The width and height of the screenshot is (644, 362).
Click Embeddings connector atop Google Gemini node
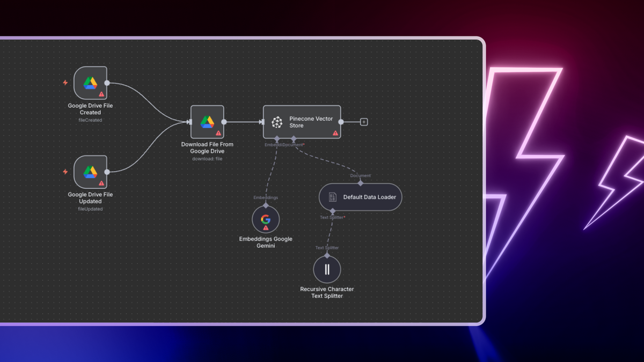(x=266, y=205)
